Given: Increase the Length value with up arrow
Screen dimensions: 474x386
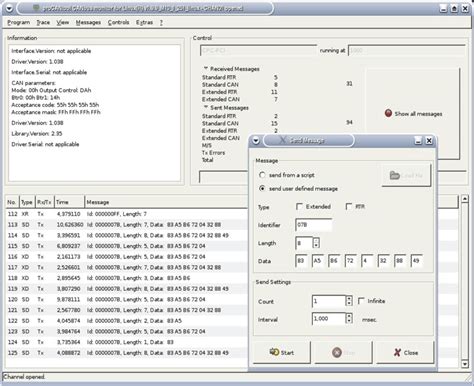Looking at the screenshot, I should [x=316, y=240].
